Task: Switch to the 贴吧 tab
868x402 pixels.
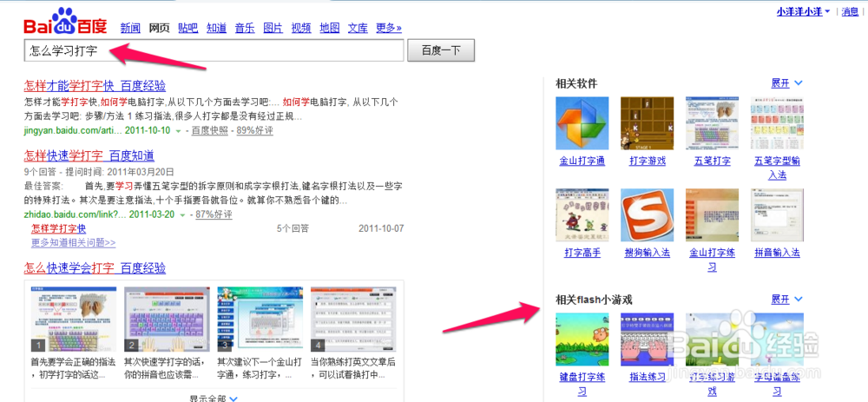Action: coord(187,28)
